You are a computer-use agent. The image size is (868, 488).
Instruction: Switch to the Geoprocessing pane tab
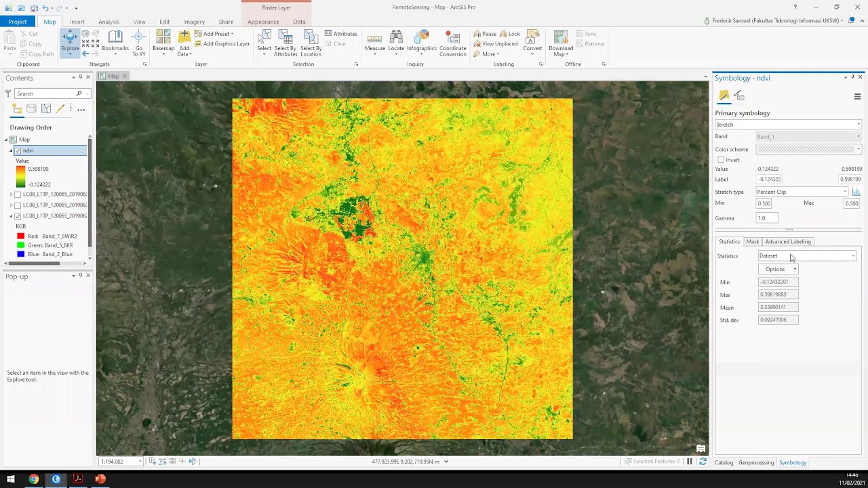756,462
